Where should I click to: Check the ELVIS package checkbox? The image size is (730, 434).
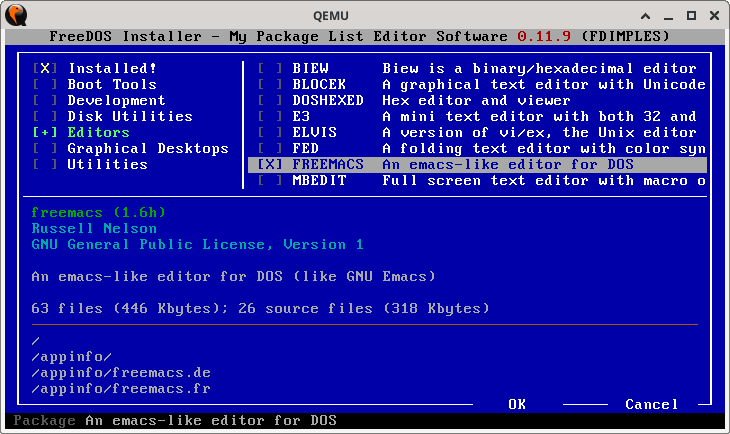pyautogui.click(x=270, y=132)
